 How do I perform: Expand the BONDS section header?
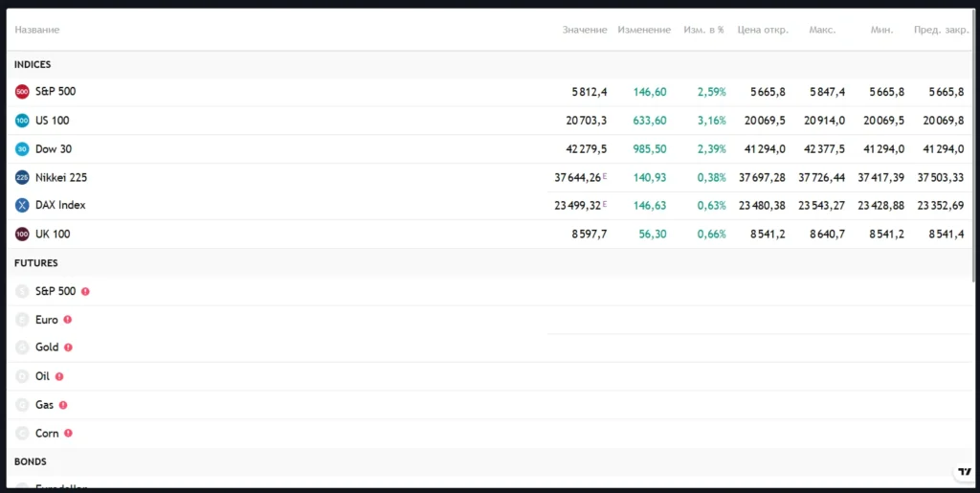31,461
